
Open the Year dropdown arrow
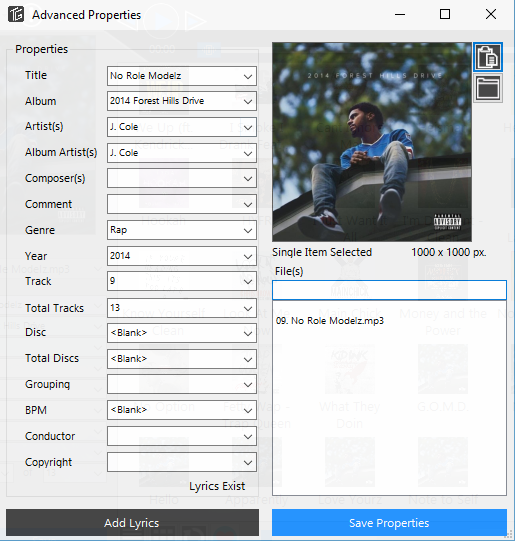pos(248,256)
